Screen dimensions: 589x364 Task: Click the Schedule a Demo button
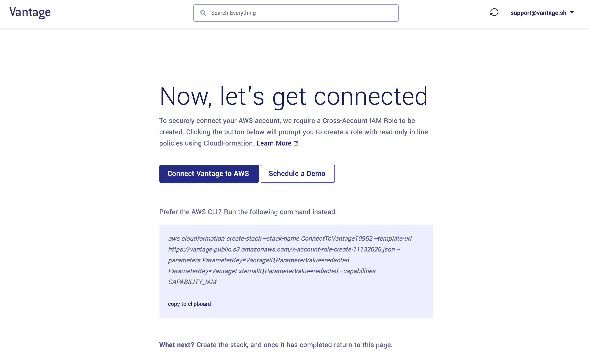coord(297,174)
